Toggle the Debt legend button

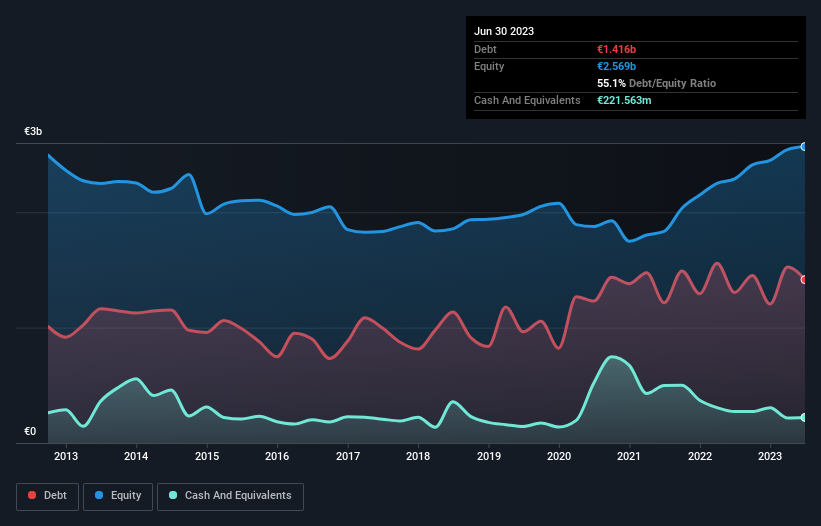pyautogui.click(x=47, y=496)
